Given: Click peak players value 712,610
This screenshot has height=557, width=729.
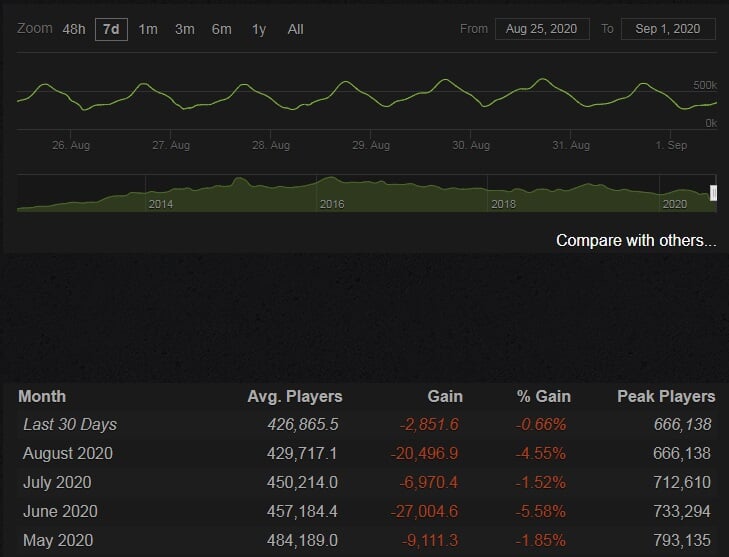Looking at the screenshot, I should pyautogui.click(x=682, y=482).
